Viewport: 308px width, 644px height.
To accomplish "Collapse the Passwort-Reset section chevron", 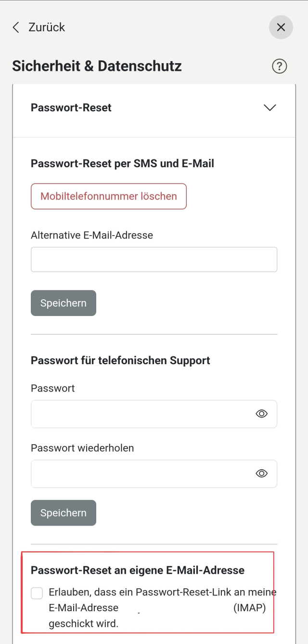I will (x=270, y=108).
